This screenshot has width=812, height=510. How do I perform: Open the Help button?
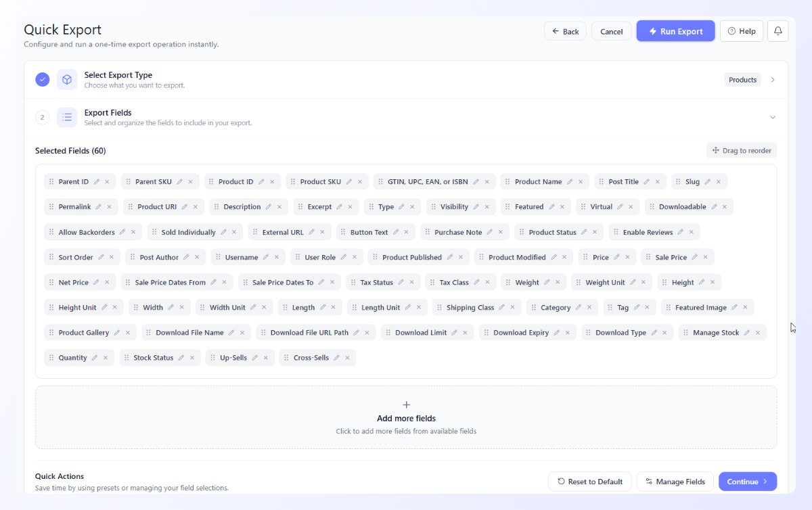[x=742, y=31]
